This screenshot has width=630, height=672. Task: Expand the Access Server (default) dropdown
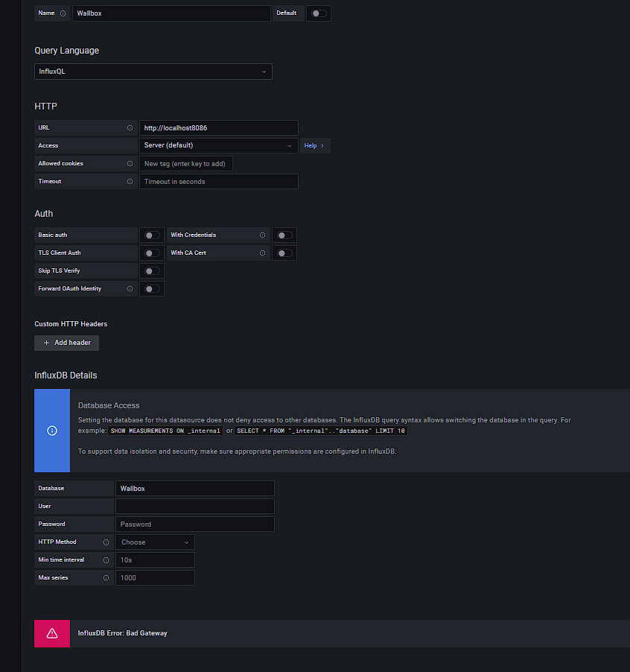click(x=218, y=146)
